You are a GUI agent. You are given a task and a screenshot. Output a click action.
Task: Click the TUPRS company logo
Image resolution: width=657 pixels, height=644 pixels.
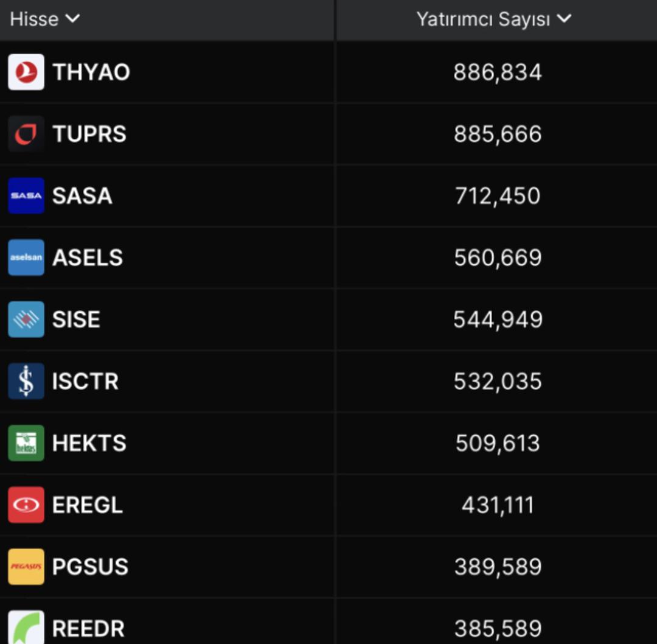(x=26, y=133)
